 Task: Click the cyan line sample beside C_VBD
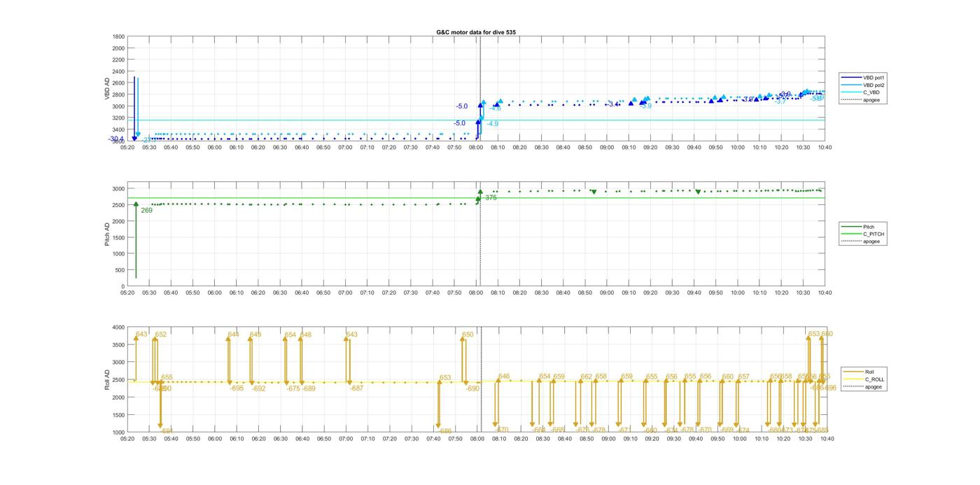click(x=852, y=92)
